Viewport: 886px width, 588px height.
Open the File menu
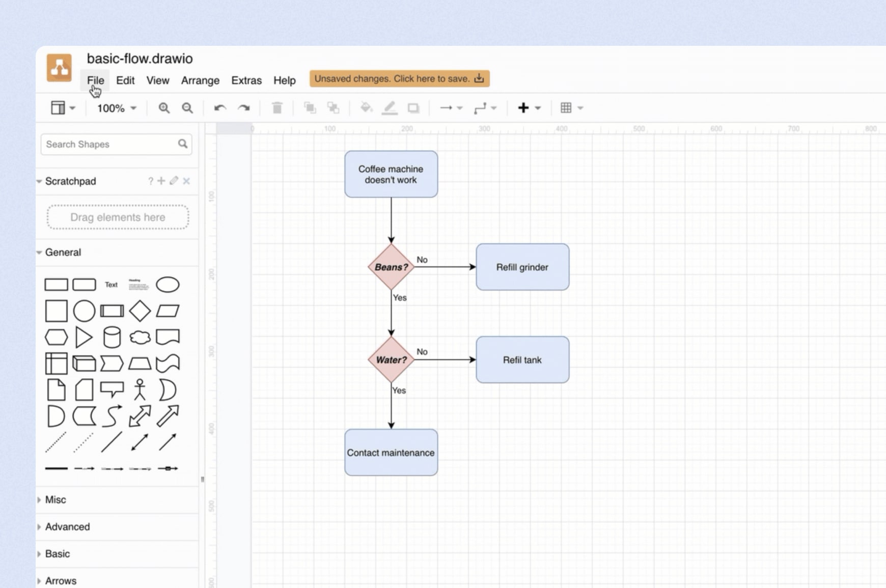pos(95,80)
